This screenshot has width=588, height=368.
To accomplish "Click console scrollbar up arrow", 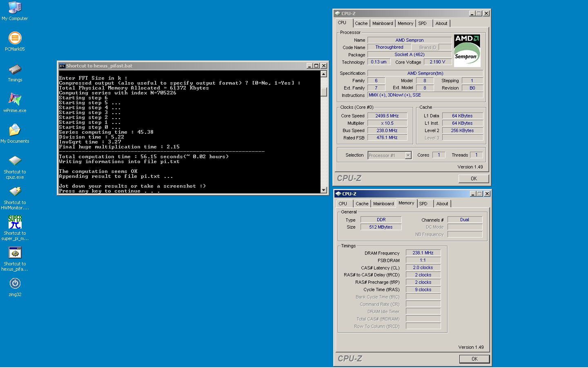I will pos(324,74).
